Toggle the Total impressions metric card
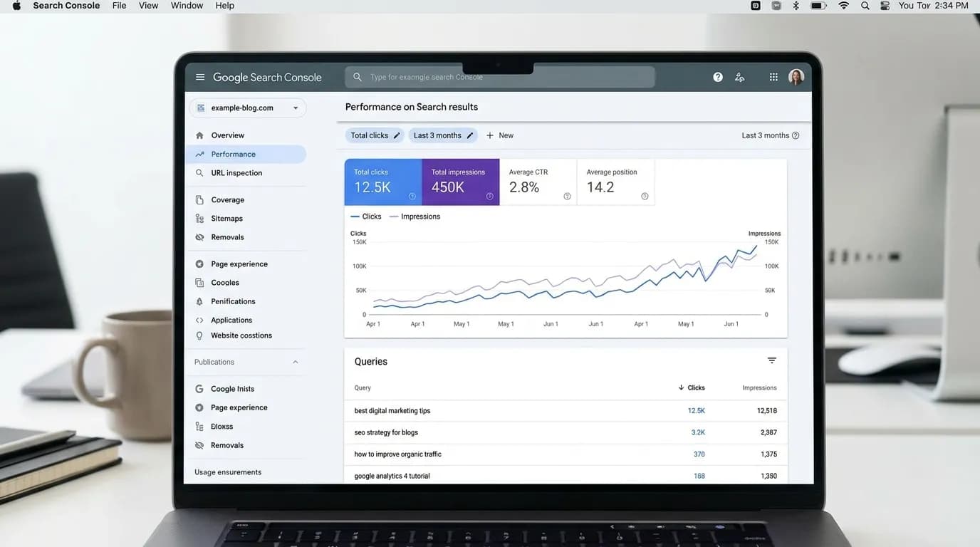The image size is (980, 547). click(x=461, y=182)
